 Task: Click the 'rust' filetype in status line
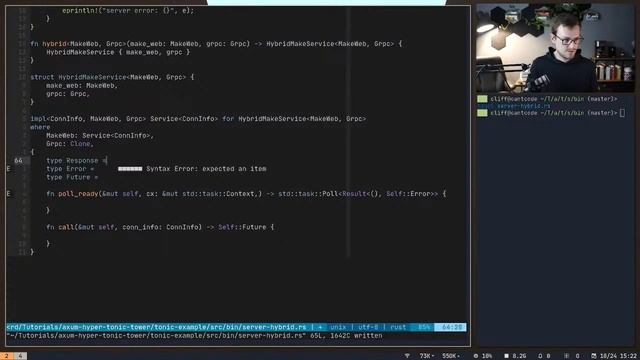398,327
